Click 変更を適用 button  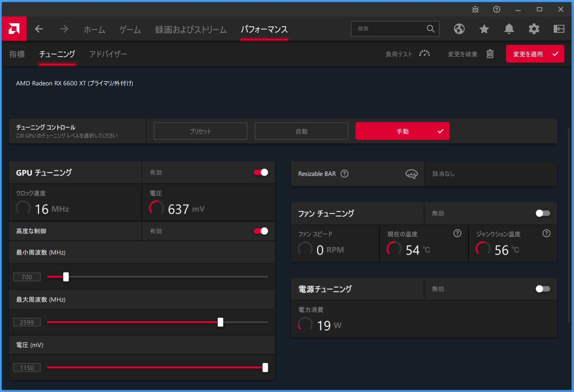[x=535, y=54]
